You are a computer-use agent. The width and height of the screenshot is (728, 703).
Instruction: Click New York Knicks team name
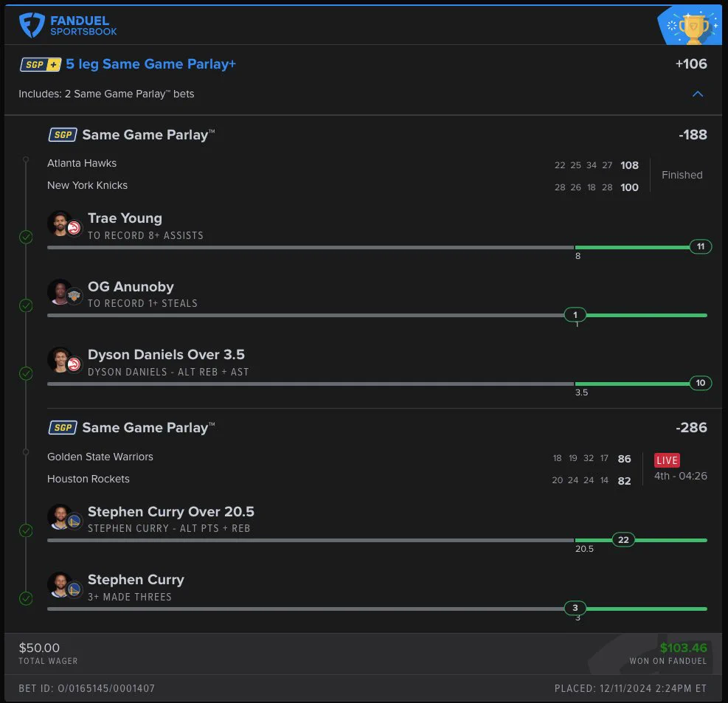(x=87, y=186)
